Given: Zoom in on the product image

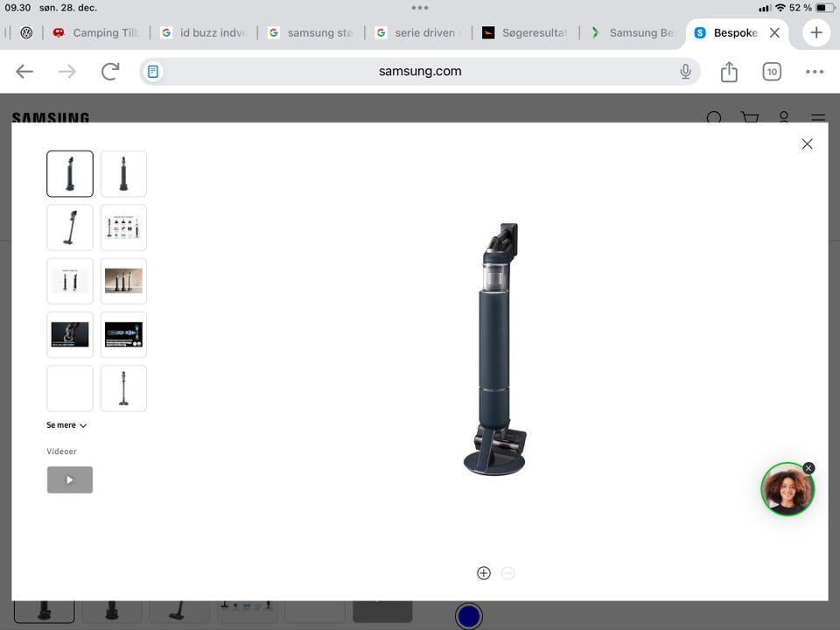Looking at the screenshot, I should pos(483,572).
